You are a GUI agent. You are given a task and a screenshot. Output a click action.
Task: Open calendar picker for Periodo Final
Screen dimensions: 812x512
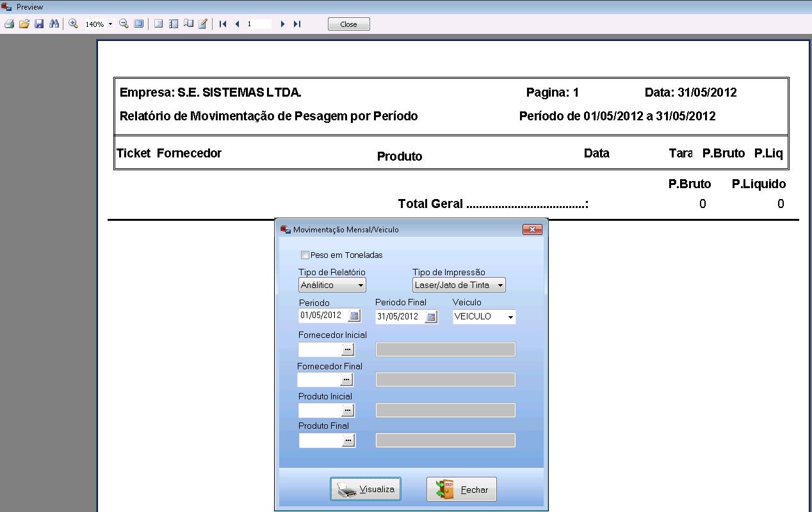point(431,317)
